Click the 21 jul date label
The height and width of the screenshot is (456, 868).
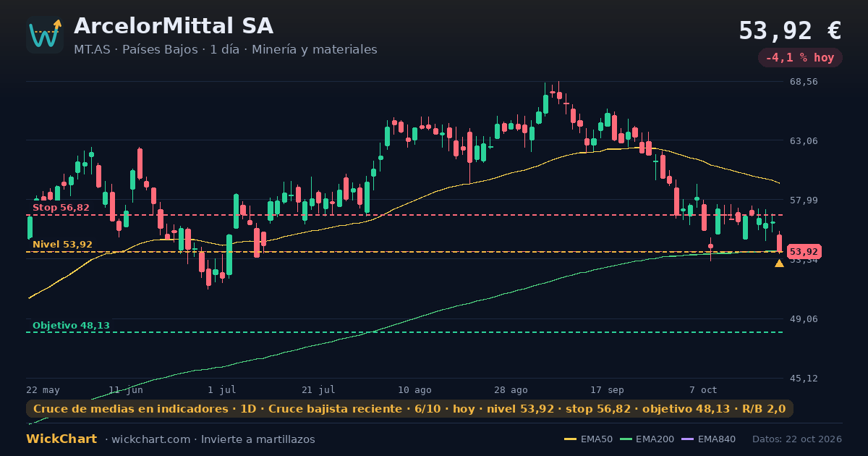(x=318, y=389)
